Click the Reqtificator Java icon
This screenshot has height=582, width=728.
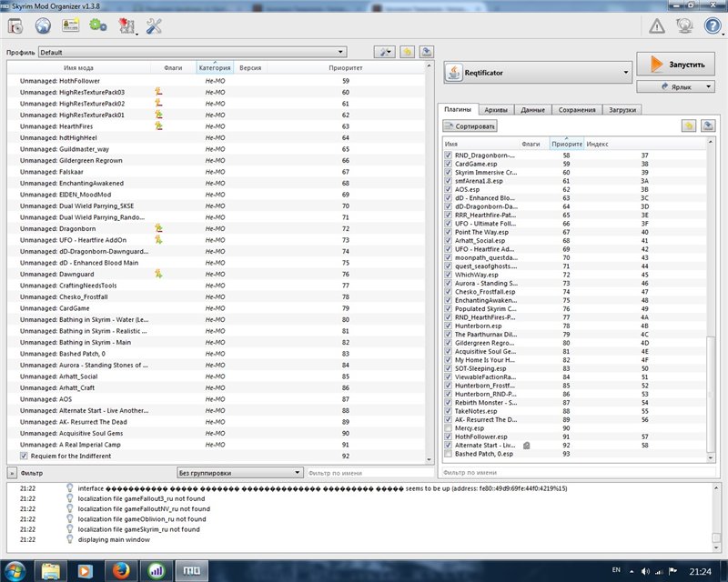pyautogui.click(x=454, y=73)
